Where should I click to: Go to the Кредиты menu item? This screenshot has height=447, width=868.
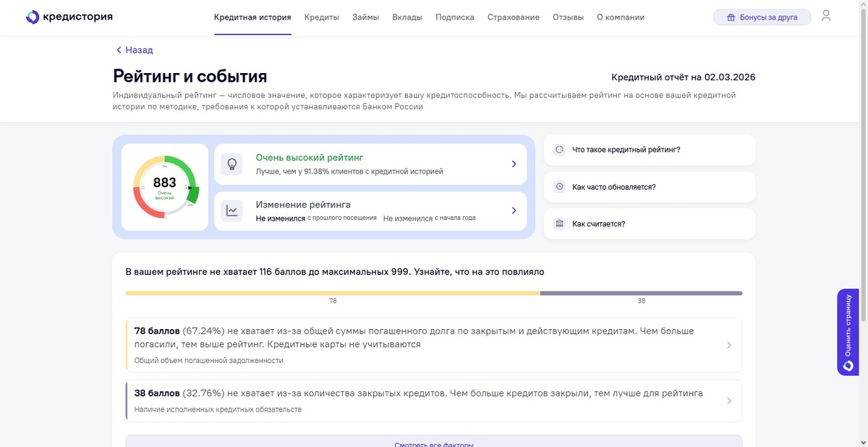coord(322,17)
